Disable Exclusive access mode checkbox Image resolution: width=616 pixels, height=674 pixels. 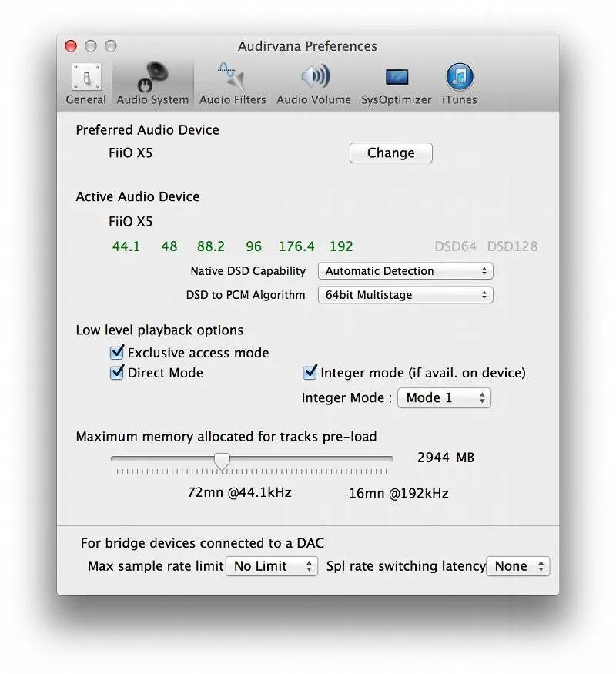[117, 352]
